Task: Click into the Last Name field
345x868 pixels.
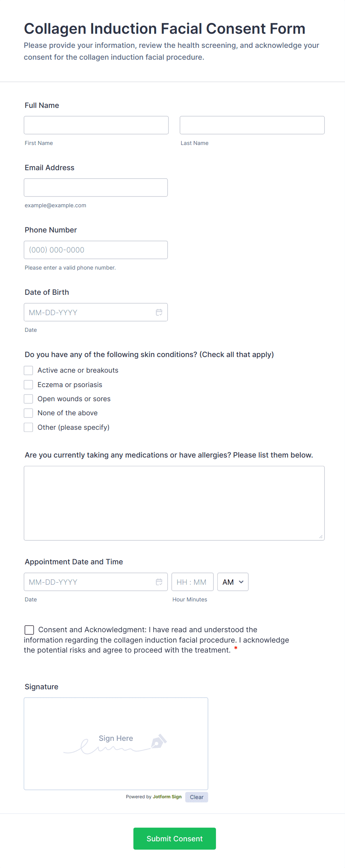Action: pyautogui.click(x=252, y=125)
